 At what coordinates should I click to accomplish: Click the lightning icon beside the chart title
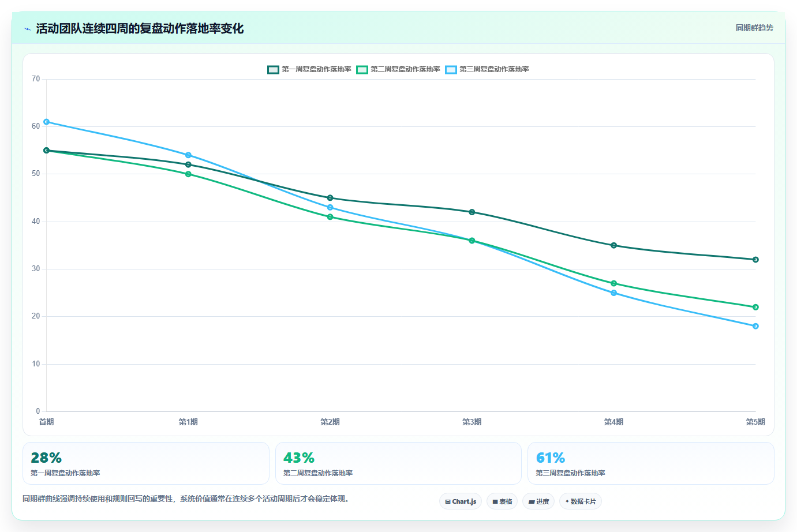pos(27,29)
